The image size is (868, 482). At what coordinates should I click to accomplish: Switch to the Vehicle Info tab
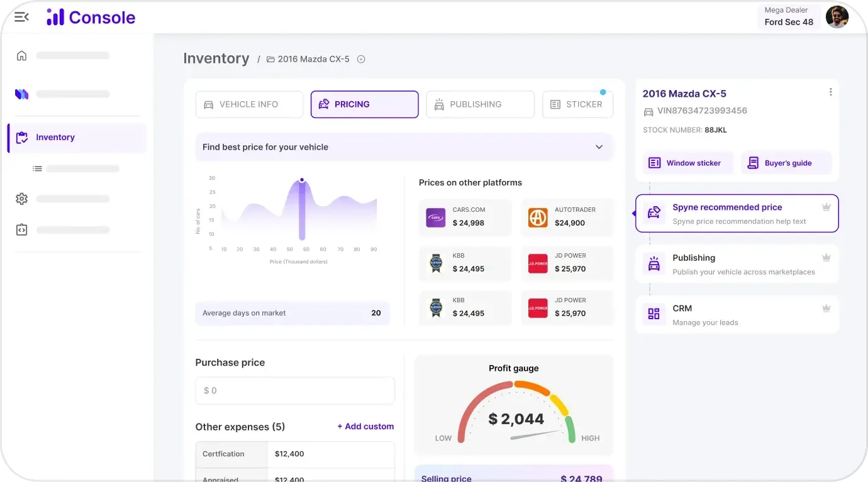249,104
